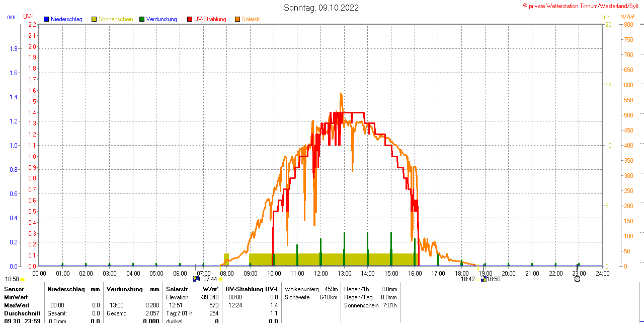Click the UV-Strahlung legend label

(210, 19)
